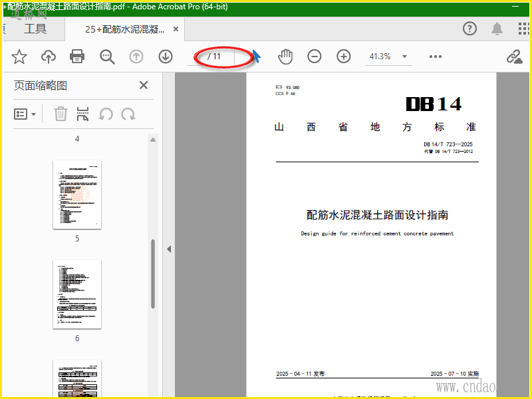Click the 41.3% zoom value
This screenshot has width=532, height=399.
pyautogui.click(x=380, y=57)
